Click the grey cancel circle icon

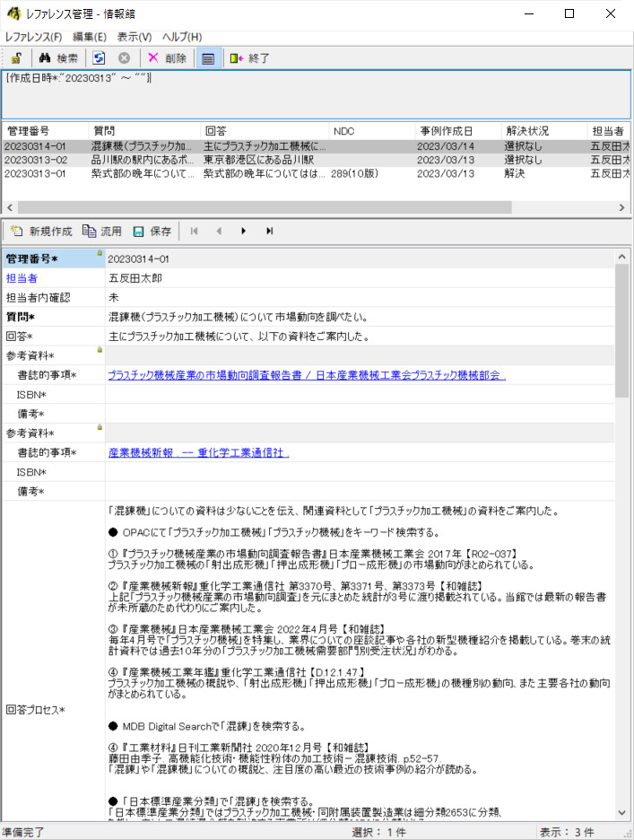124,57
